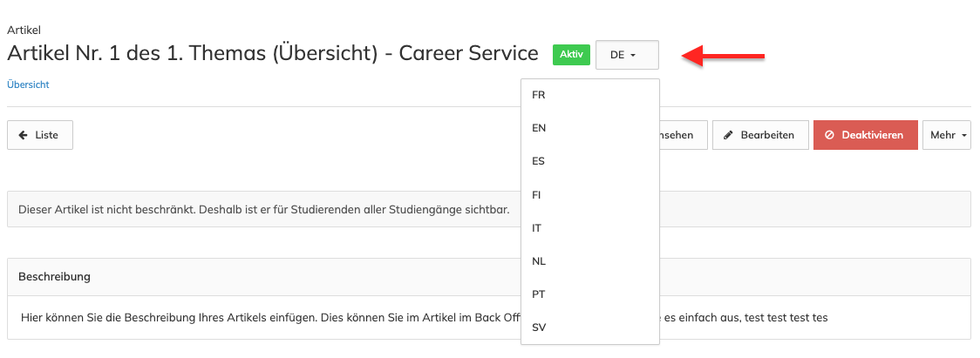Image resolution: width=980 pixels, height=358 pixels.
Task: Follow the Übersicht breadcrumb link
Action: [28, 84]
